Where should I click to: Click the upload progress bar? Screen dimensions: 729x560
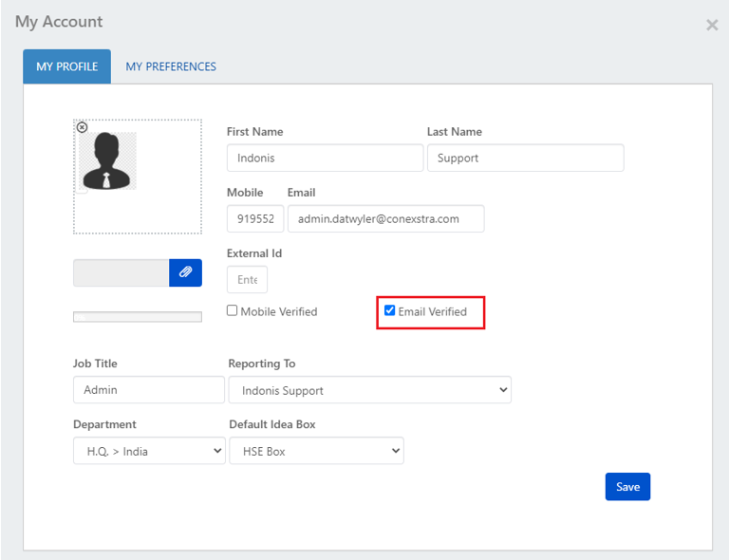[137, 317]
